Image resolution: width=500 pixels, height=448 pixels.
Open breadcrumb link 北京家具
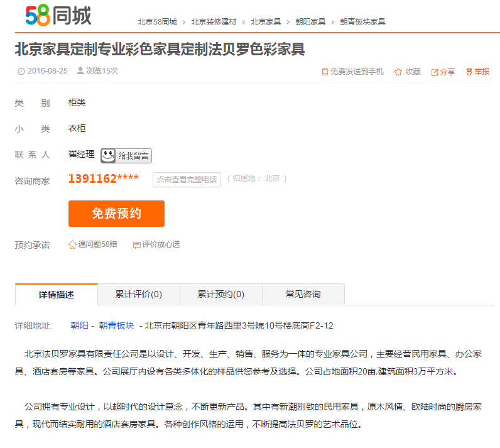click(266, 22)
